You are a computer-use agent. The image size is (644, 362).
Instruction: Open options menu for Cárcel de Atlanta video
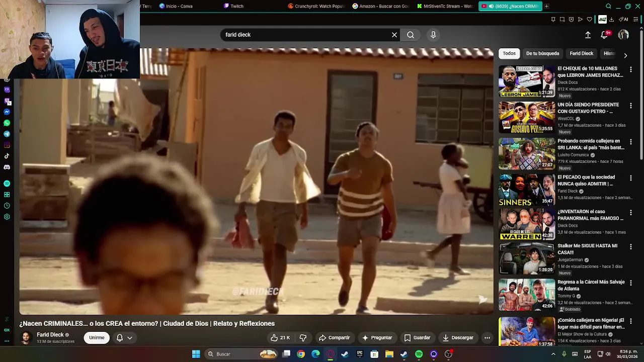pyautogui.click(x=630, y=283)
